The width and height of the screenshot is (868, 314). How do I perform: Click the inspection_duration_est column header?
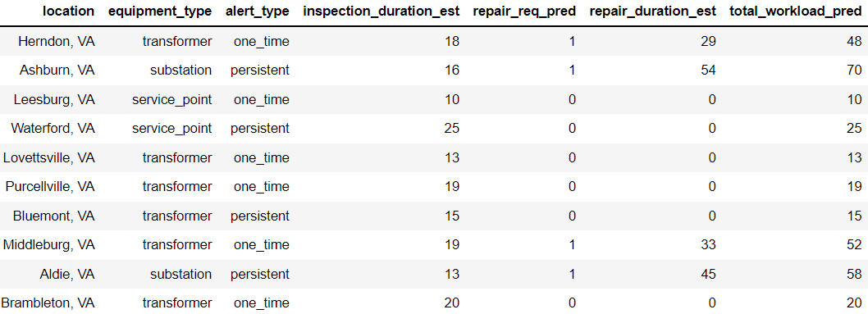381,11
